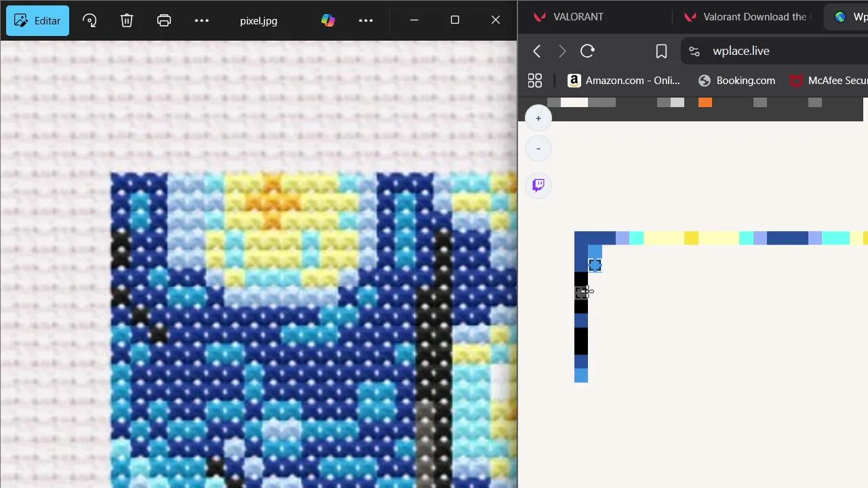Click the selected light-blue pixel with the bracket marker
Screen dimensions: 868x488
pyautogui.click(x=595, y=265)
